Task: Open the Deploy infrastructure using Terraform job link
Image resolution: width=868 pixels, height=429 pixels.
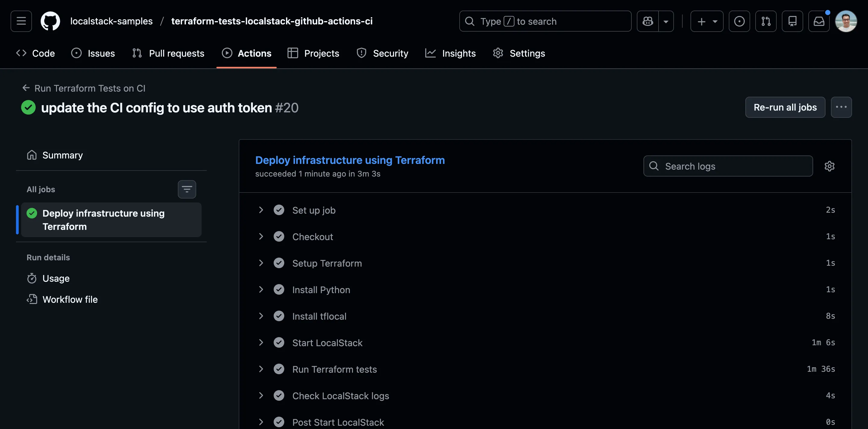Action: coord(350,160)
